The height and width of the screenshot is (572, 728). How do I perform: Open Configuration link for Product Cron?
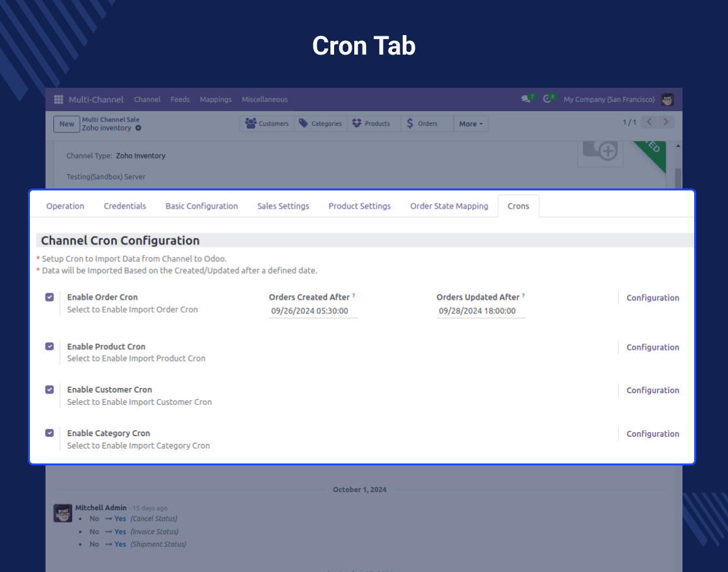coord(653,347)
